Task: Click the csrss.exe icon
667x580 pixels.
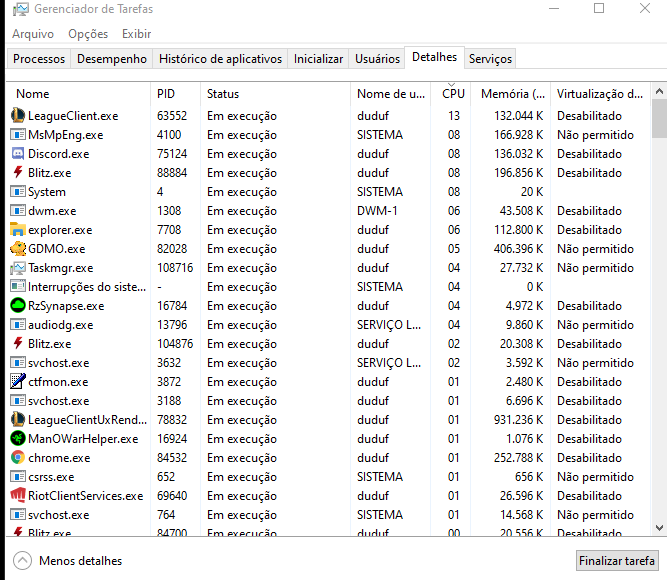Action: [x=17, y=477]
